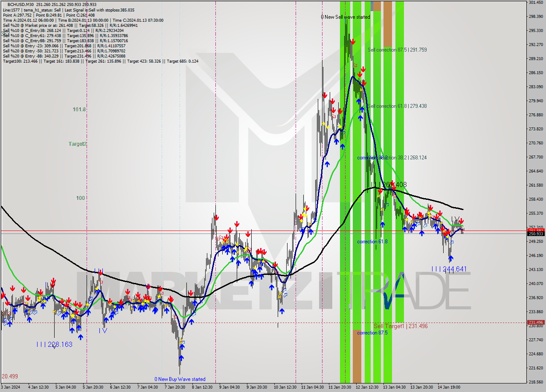Click the 227.740 price axis value
546x392 pixels.
[x=535, y=340]
